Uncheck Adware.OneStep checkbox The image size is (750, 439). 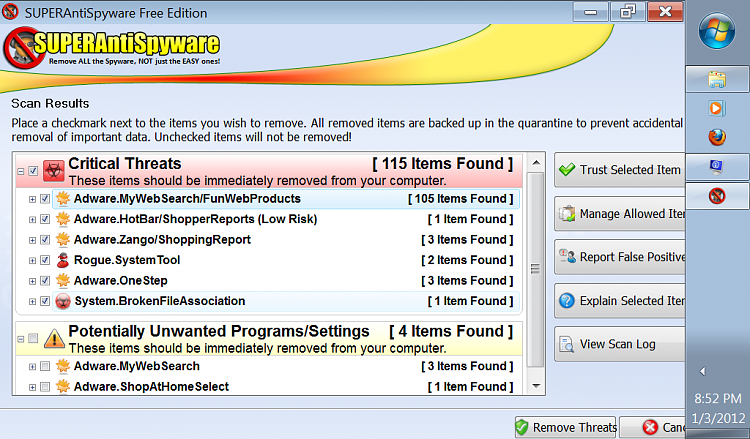coord(45,281)
